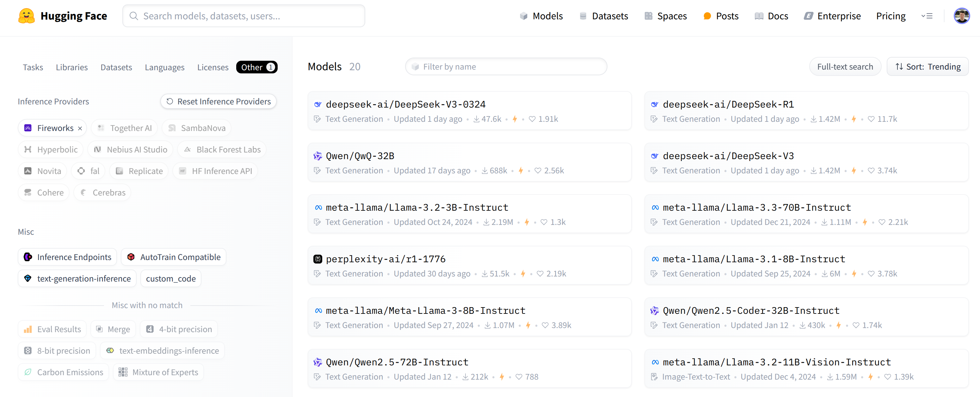Click the Hugging Face emoji logo
The width and height of the screenshot is (980, 397).
26,16
